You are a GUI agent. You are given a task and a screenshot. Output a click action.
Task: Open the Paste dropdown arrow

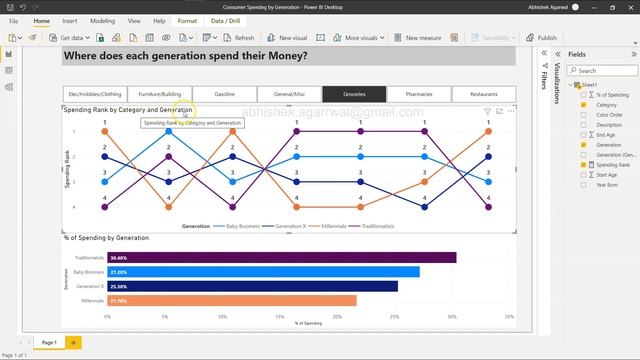click(20, 38)
